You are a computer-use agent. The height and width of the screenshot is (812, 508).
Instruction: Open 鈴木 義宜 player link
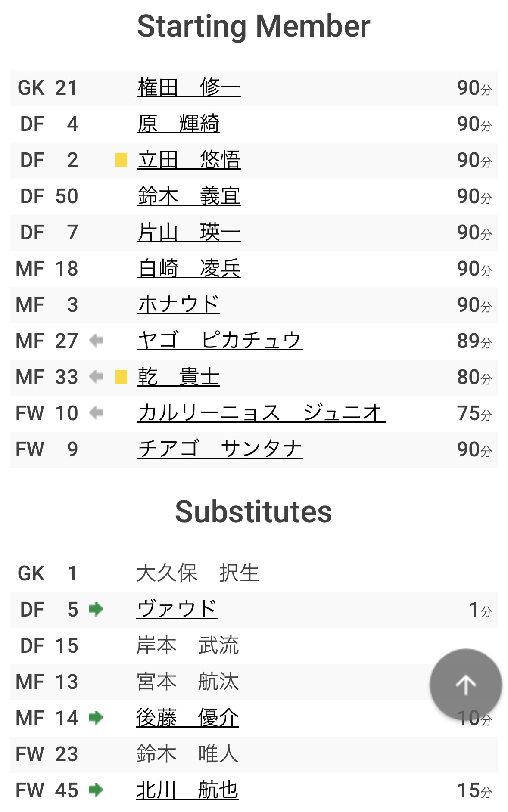[x=189, y=196]
